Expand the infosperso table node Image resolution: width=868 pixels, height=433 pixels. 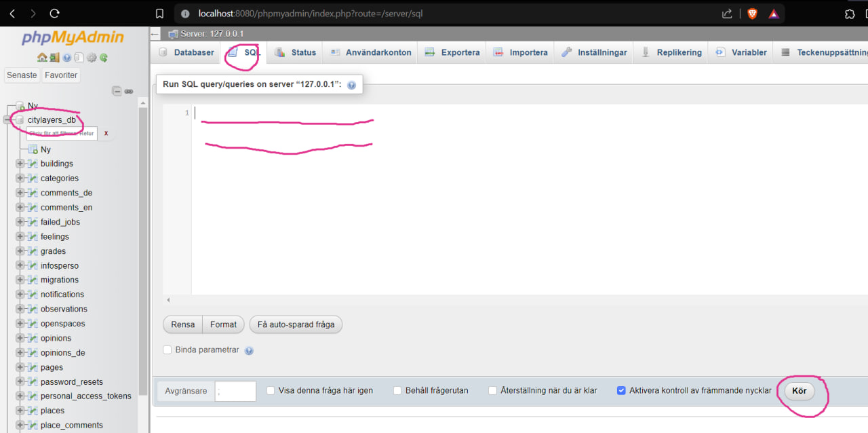(x=20, y=265)
